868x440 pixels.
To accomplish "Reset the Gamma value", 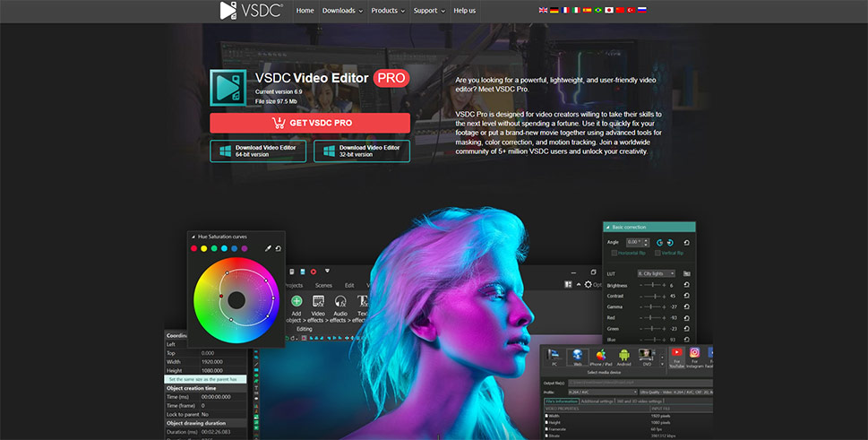I will click(x=686, y=306).
